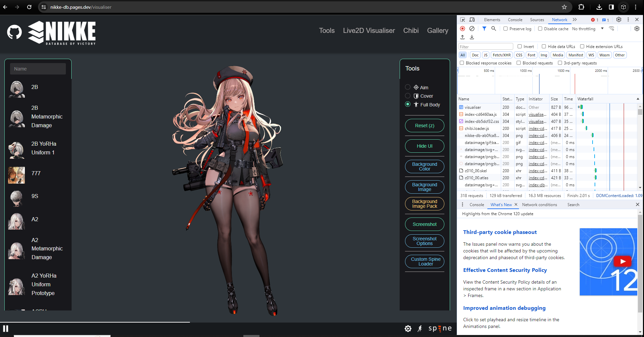Focus the network Filter text field

tap(486, 47)
